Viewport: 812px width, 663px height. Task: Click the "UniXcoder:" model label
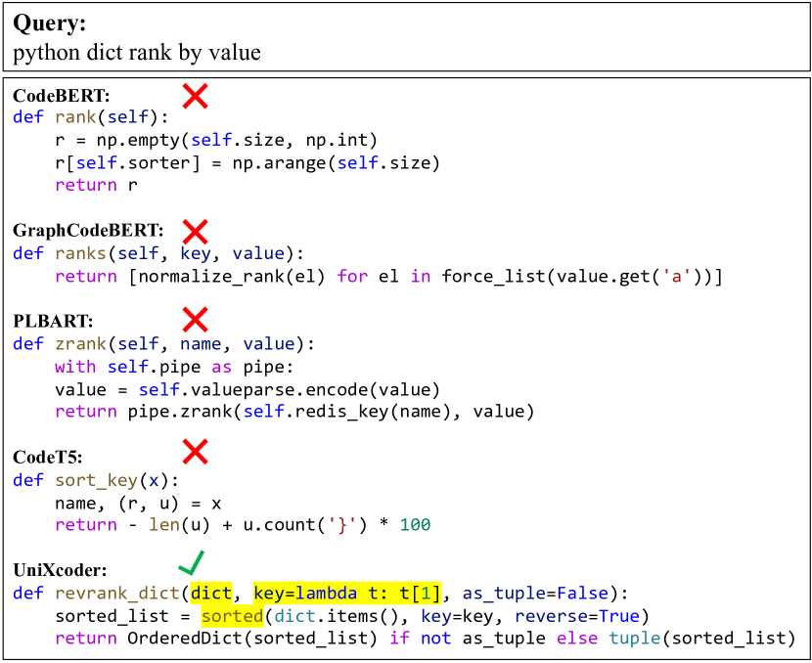[60, 570]
